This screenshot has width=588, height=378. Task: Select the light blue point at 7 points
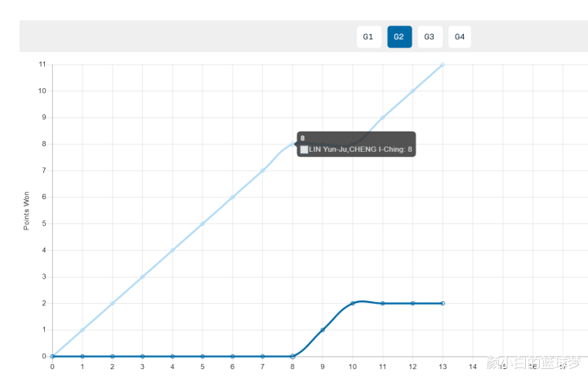click(262, 171)
